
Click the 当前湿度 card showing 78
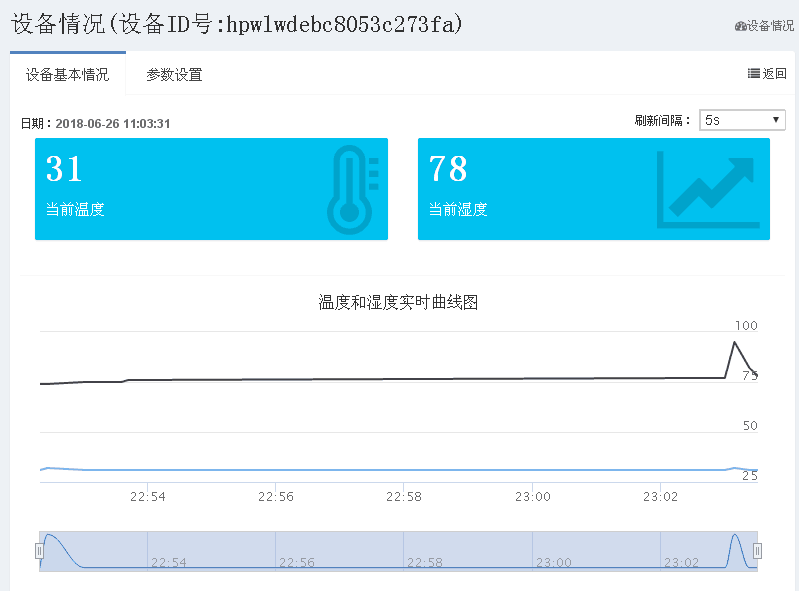594,189
